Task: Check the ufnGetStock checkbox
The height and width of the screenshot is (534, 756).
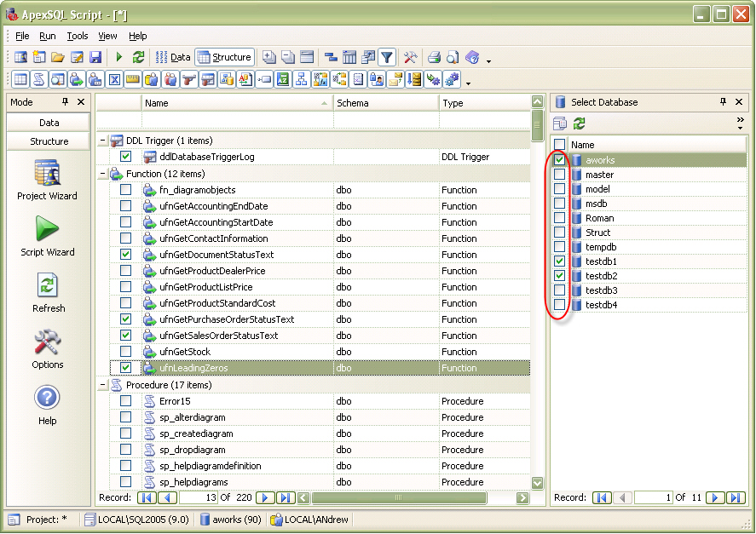Action: (x=126, y=352)
